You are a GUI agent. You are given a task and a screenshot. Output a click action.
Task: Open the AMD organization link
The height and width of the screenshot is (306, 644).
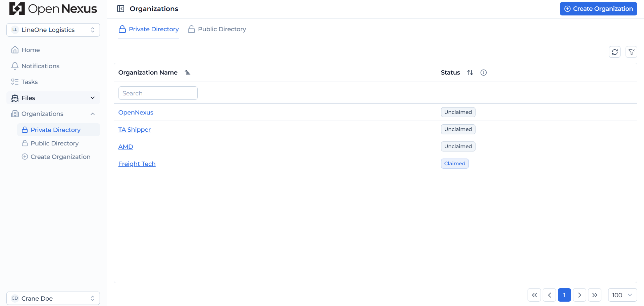[126, 147]
